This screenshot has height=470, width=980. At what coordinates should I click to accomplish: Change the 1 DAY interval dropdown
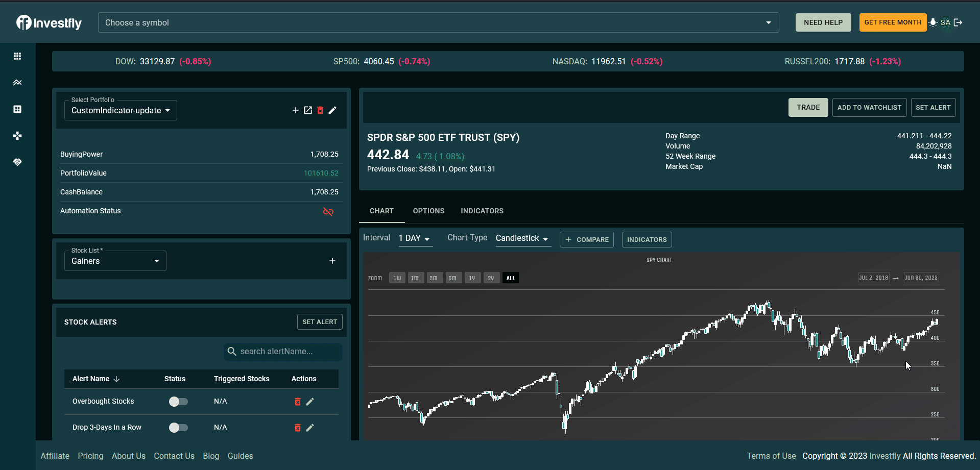coord(415,238)
